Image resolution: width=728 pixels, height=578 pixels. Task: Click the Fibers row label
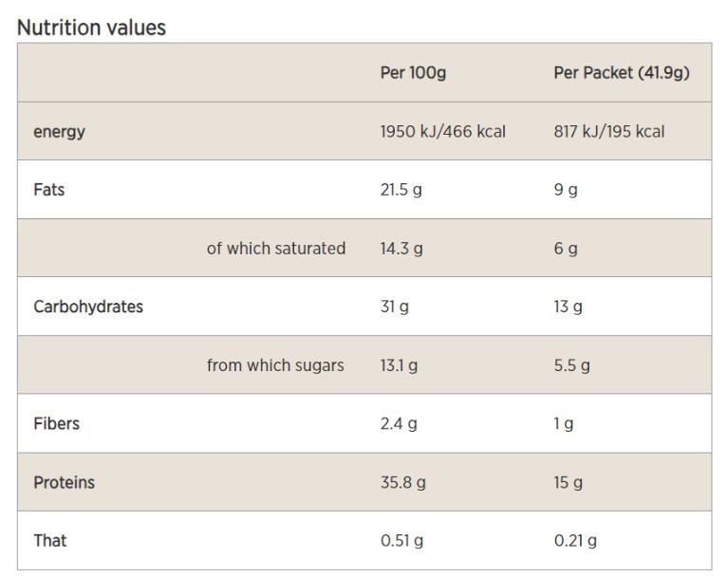click(56, 423)
